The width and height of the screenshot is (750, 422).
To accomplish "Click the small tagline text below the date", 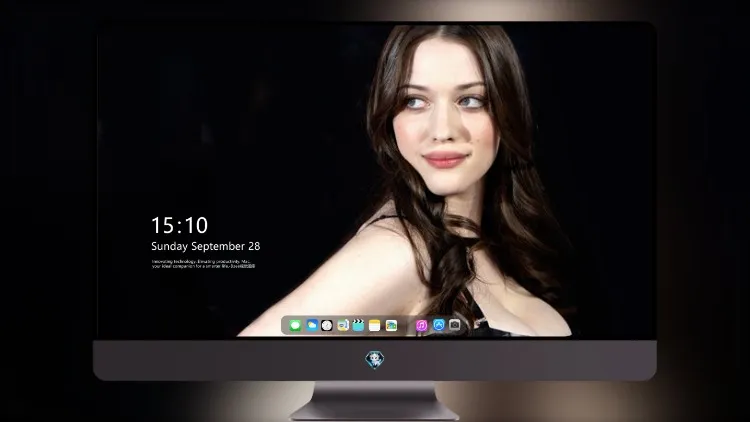I will point(203,264).
